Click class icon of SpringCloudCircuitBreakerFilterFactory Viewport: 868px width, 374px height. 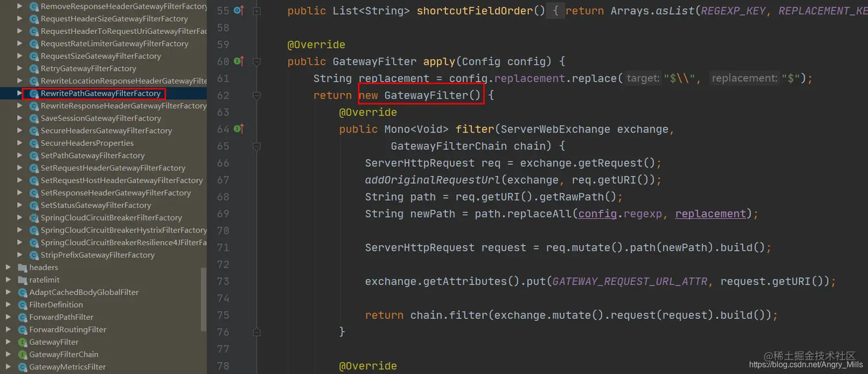tap(34, 218)
